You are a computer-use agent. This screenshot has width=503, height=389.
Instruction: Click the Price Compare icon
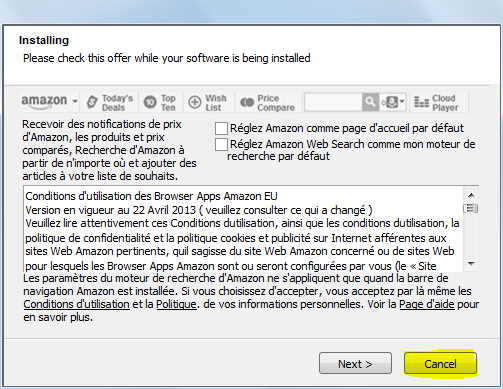(x=247, y=102)
